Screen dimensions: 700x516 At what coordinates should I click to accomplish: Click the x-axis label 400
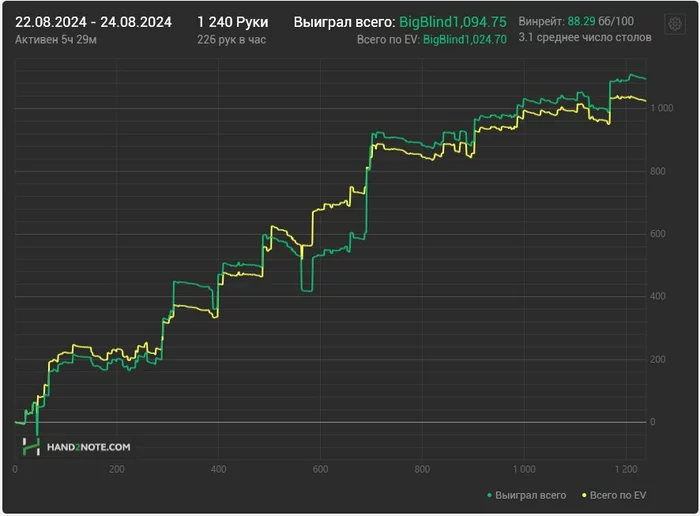pos(218,469)
